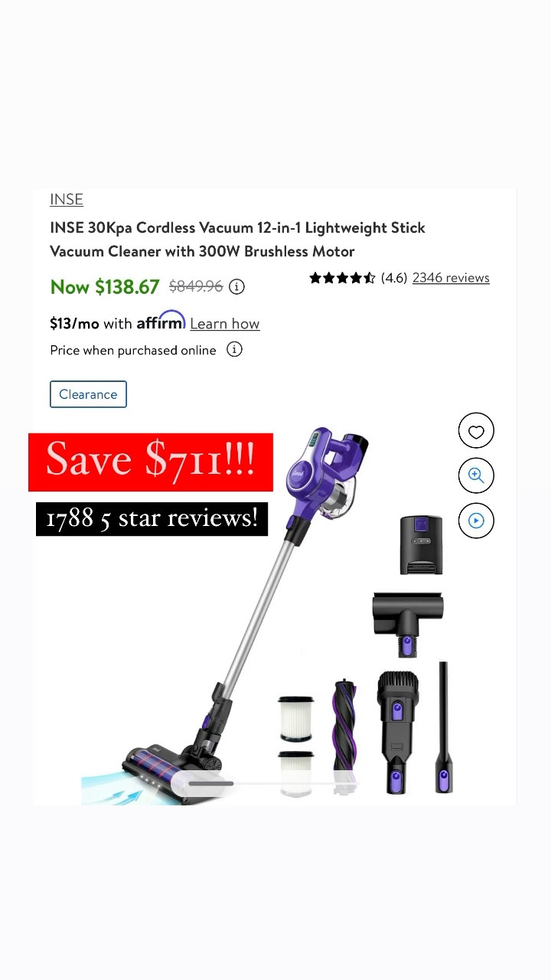Open 2346 reviews link

pos(451,278)
